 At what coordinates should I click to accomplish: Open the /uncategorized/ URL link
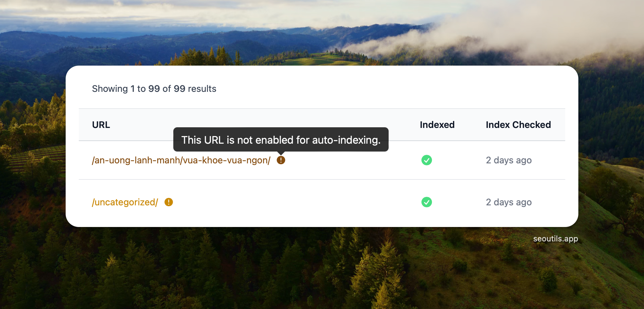coord(125,202)
